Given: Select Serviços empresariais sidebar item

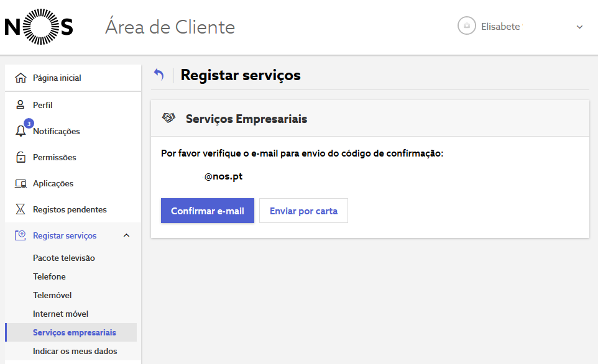Looking at the screenshot, I should [x=71, y=332].
